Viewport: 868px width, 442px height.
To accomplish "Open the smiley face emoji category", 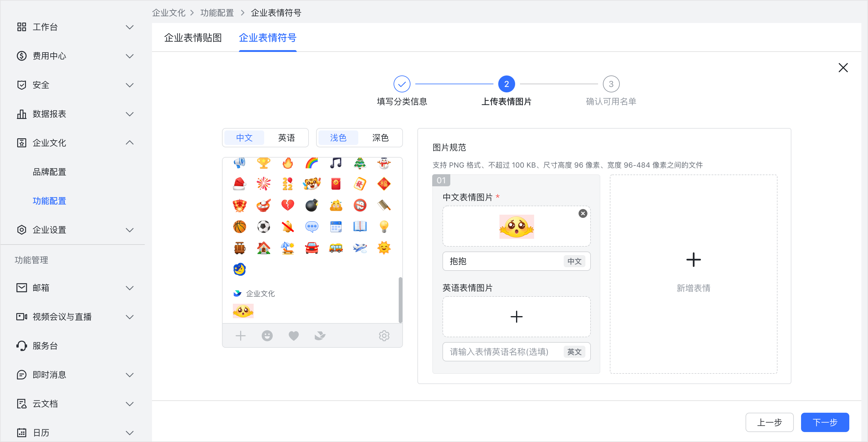I will pyautogui.click(x=267, y=336).
